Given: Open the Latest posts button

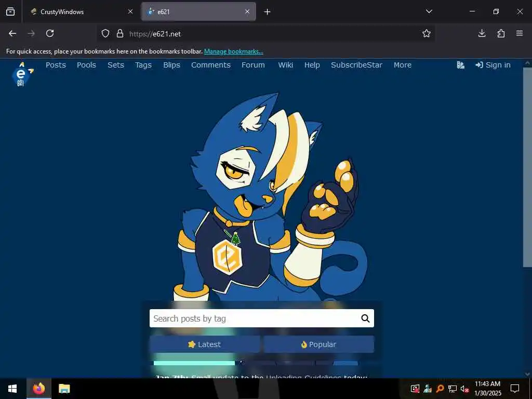Looking at the screenshot, I should point(205,344).
